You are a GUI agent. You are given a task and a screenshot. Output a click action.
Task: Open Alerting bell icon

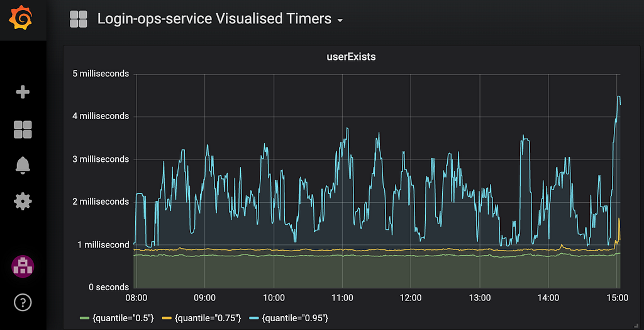pos(23,166)
